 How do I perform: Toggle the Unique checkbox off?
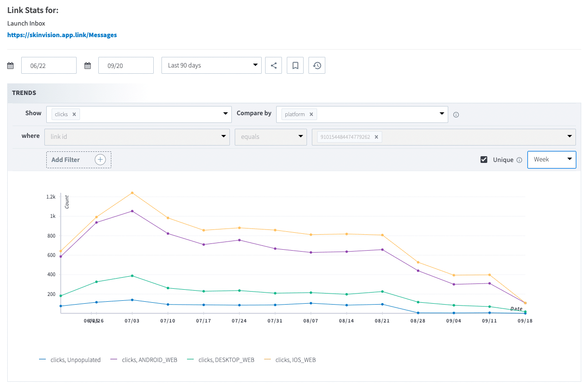click(483, 159)
